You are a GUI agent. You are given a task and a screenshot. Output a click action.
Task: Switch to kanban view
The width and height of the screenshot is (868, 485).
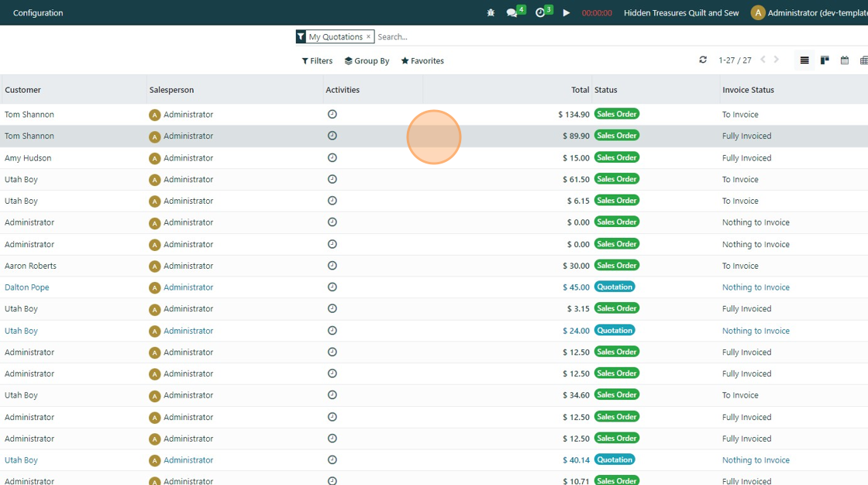tap(825, 60)
